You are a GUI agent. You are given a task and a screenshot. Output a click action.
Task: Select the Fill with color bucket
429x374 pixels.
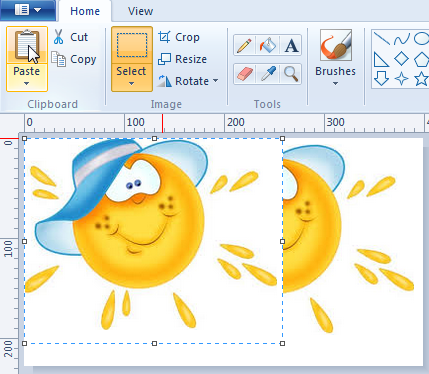tap(268, 45)
